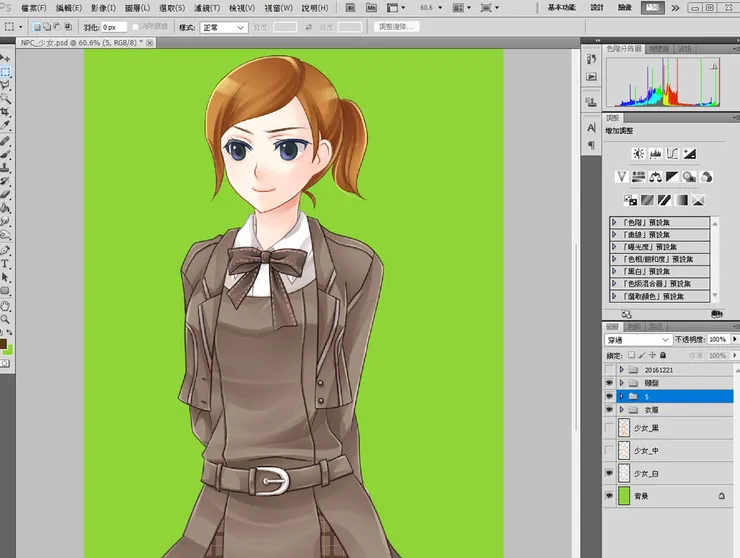Select the Rectangular Marquee tool
Screen dimensions: 740x558
(x=5, y=72)
